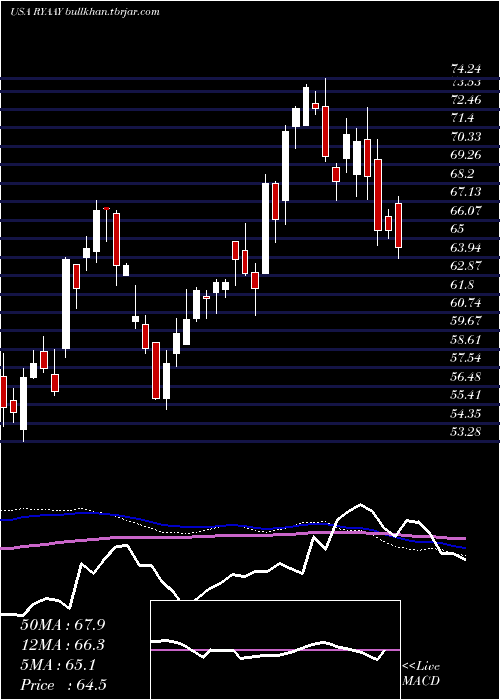Open the MACD inset chart panel
This screenshot has width=500, height=700.
pos(275,650)
